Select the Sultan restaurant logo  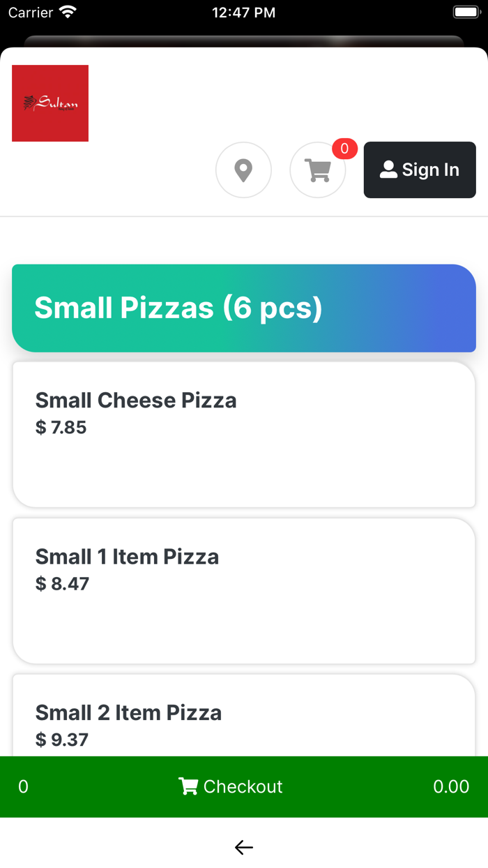click(49, 103)
